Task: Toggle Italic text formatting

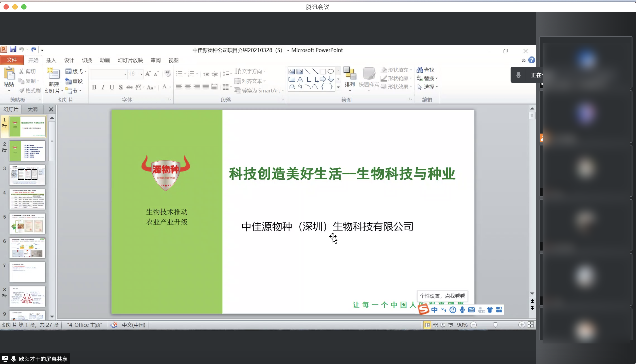Action: [103, 87]
